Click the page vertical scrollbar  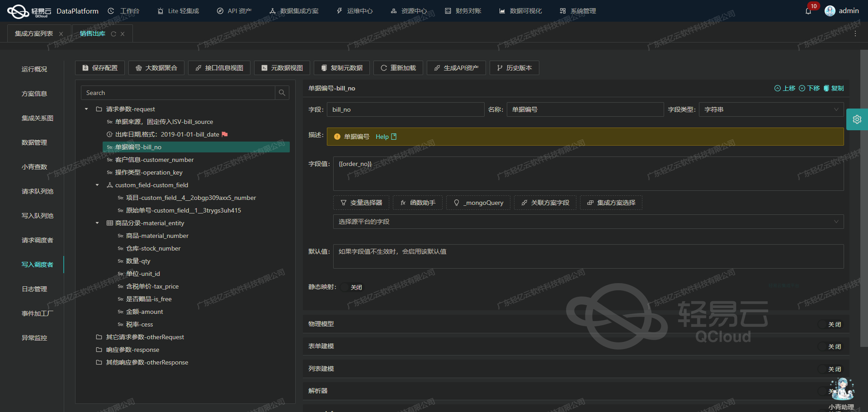(864, 199)
